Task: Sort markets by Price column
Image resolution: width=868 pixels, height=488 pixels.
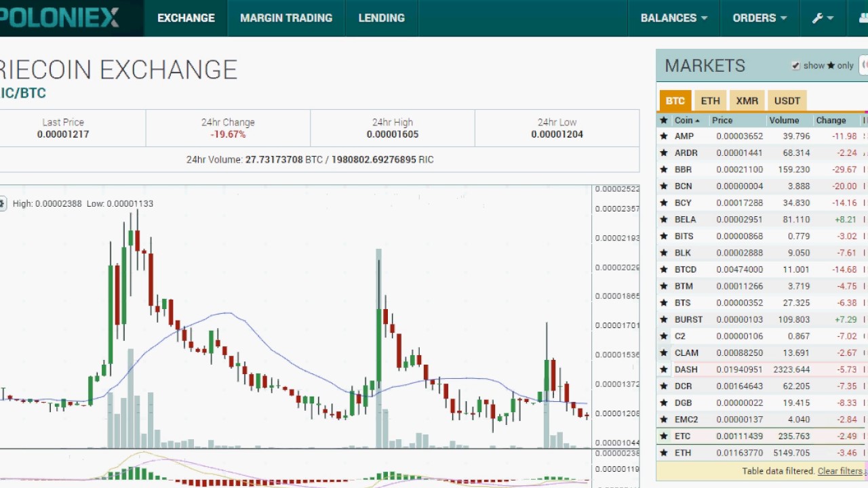Action: pos(722,121)
